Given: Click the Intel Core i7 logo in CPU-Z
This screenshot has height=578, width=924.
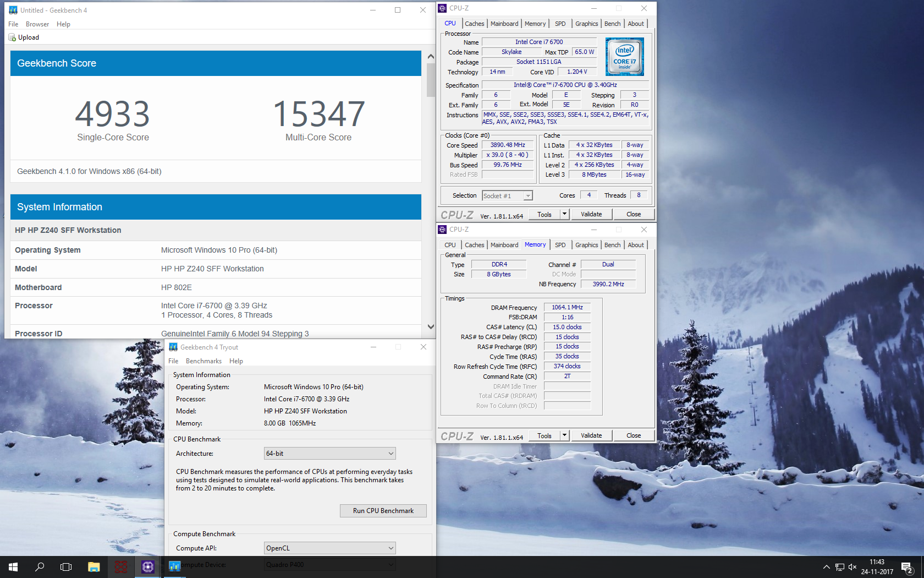Looking at the screenshot, I should 624,57.
